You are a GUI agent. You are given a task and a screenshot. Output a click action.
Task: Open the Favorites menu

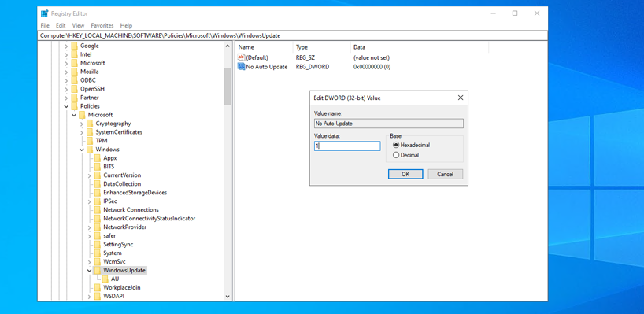102,25
